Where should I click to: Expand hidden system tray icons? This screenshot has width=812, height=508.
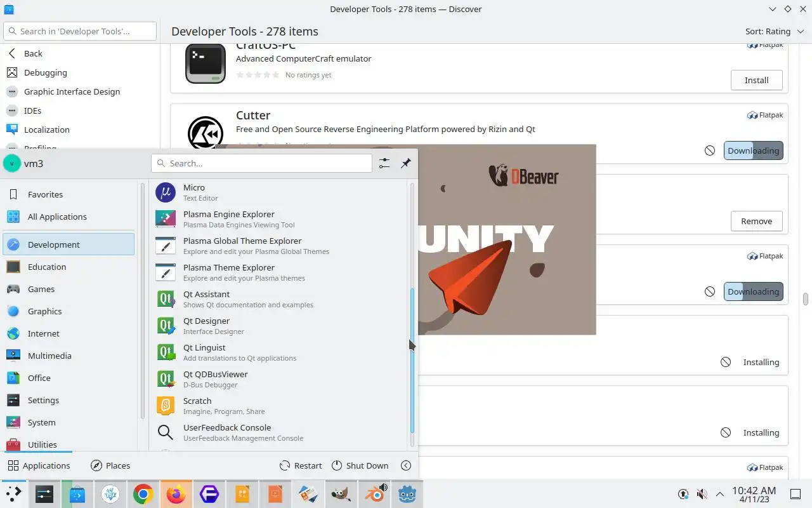pos(719,493)
